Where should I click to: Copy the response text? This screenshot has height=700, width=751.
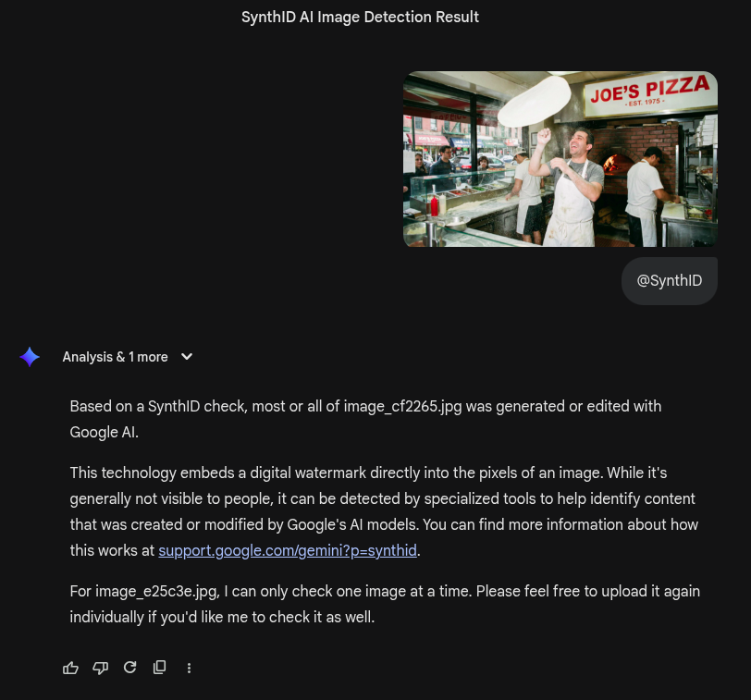coord(159,667)
